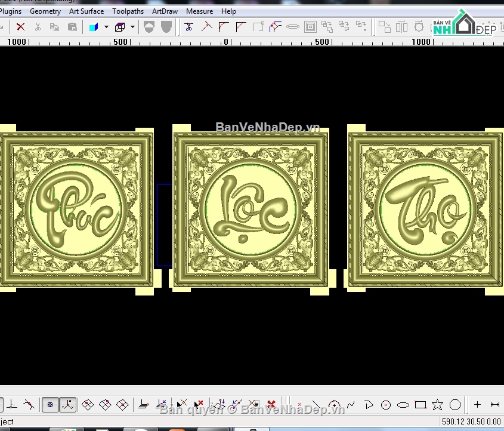504x431 pixels.
Task: Expand the wireframe box view dropdown arrow
Action: [x=133, y=27]
